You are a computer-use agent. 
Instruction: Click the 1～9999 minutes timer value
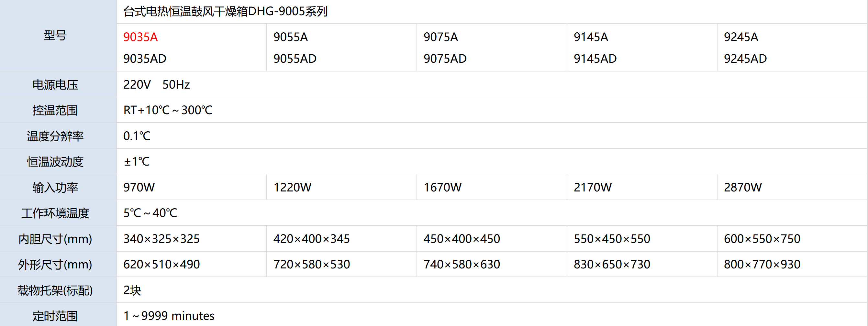tap(169, 316)
